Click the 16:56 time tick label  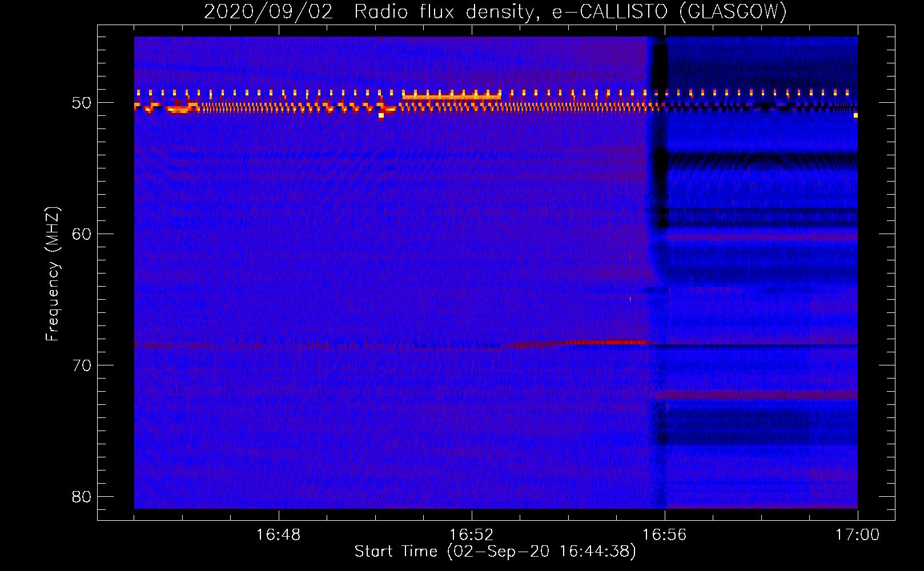click(x=664, y=535)
